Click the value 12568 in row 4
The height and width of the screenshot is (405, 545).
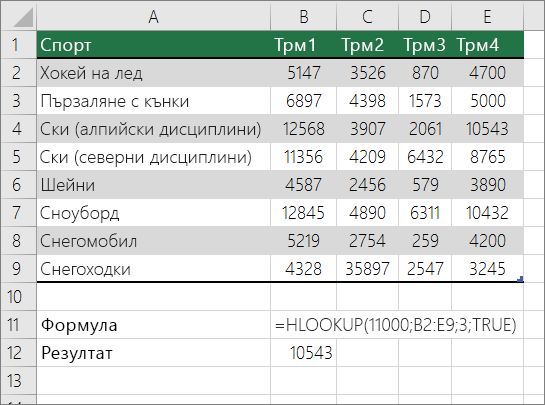pyautogui.click(x=303, y=129)
